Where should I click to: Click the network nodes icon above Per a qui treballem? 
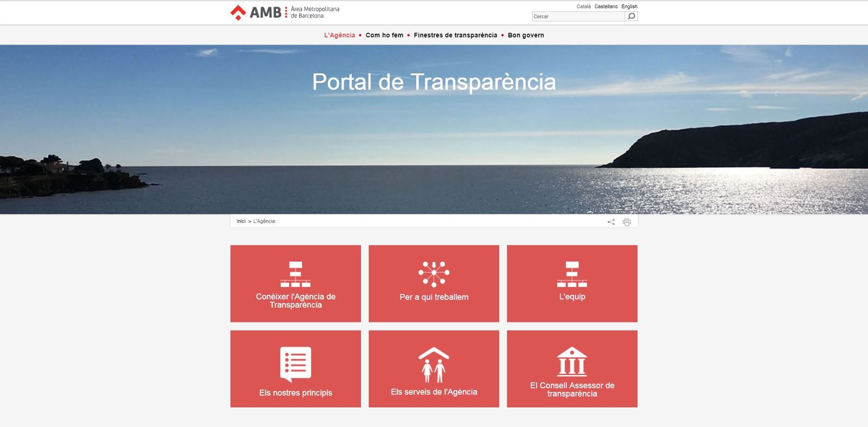[x=433, y=274]
